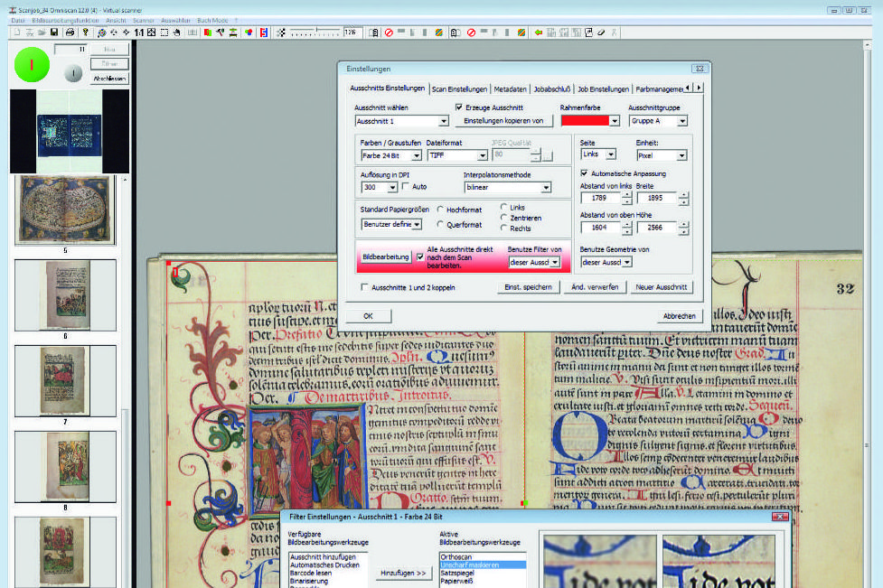Image resolution: width=883 pixels, height=588 pixels.
Task: Select the Zentrieren radio button
Action: (504, 217)
